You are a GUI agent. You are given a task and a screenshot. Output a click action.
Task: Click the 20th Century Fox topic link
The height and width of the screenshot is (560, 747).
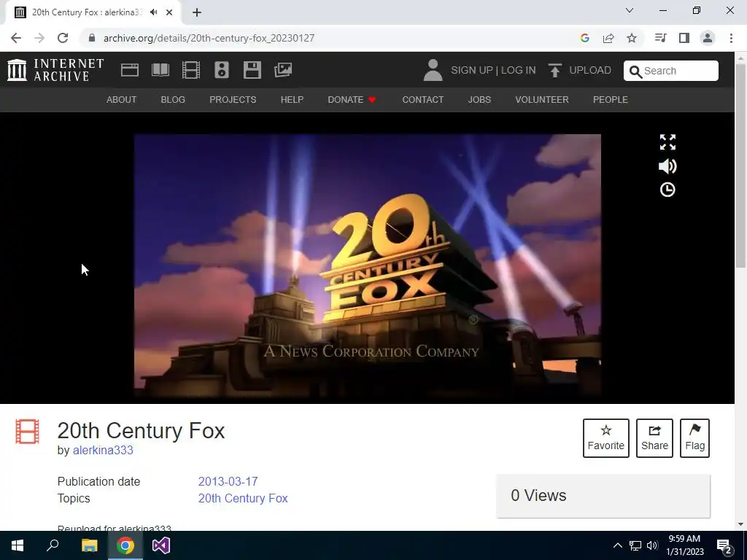point(243,498)
